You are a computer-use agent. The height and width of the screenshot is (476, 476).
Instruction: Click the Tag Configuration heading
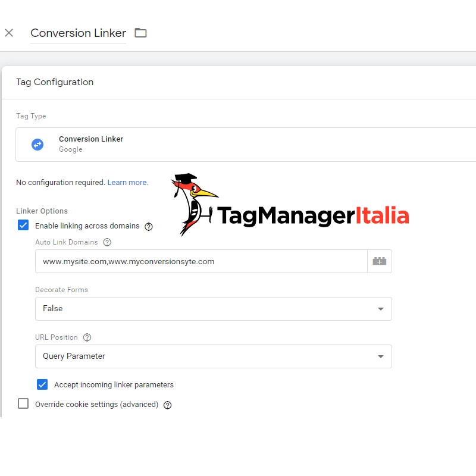click(x=55, y=82)
